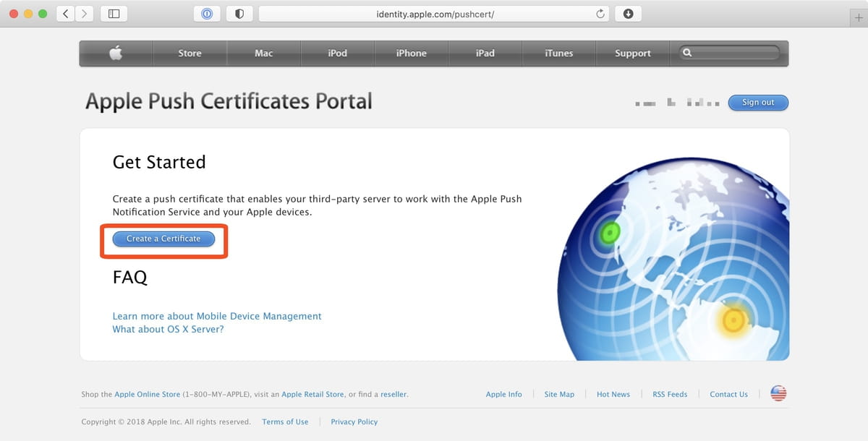Show Safari downloads
Viewport: 868px width, 441px height.
point(628,14)
